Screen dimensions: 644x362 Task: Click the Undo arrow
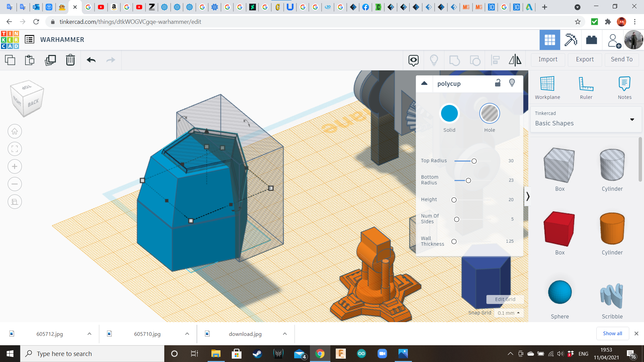[91, 60]
